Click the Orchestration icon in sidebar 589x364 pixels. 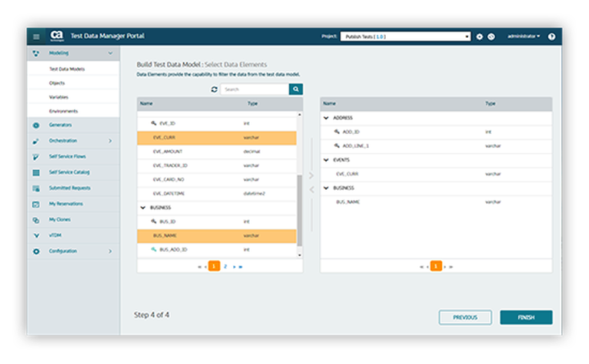click(x=36, y=141)
